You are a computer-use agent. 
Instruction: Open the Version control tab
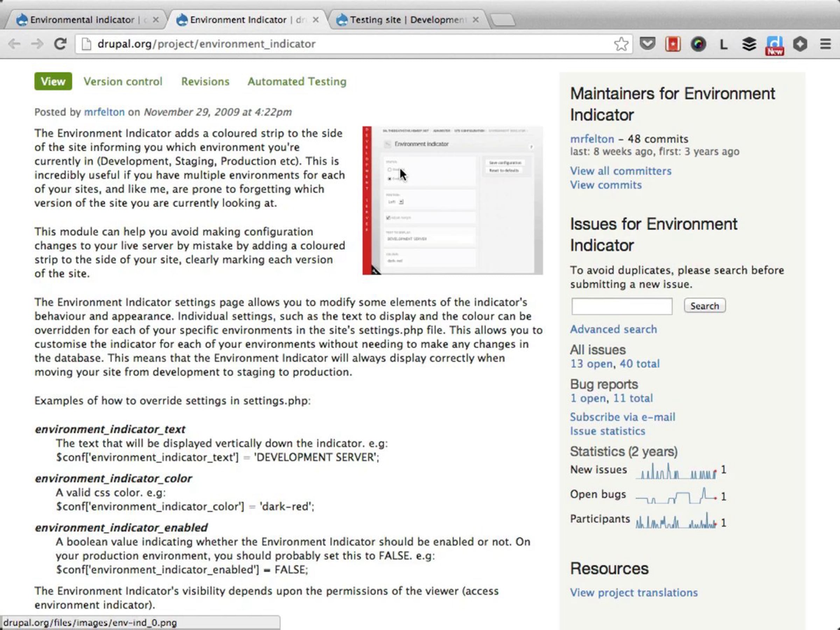(122, 81)
